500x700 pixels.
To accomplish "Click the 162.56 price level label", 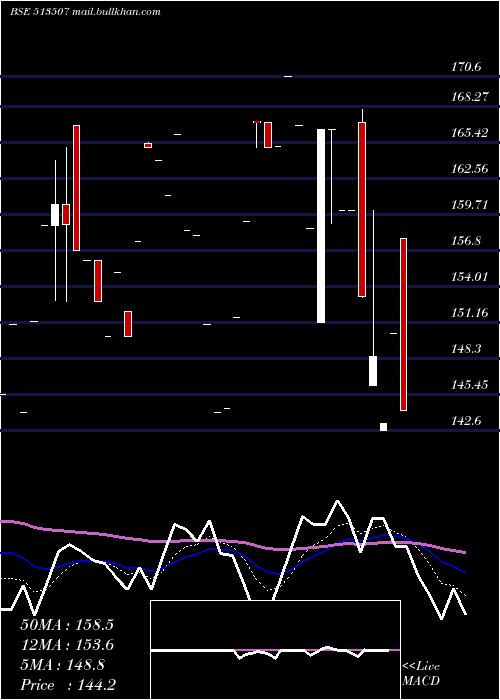I will (x=470, y=169).
